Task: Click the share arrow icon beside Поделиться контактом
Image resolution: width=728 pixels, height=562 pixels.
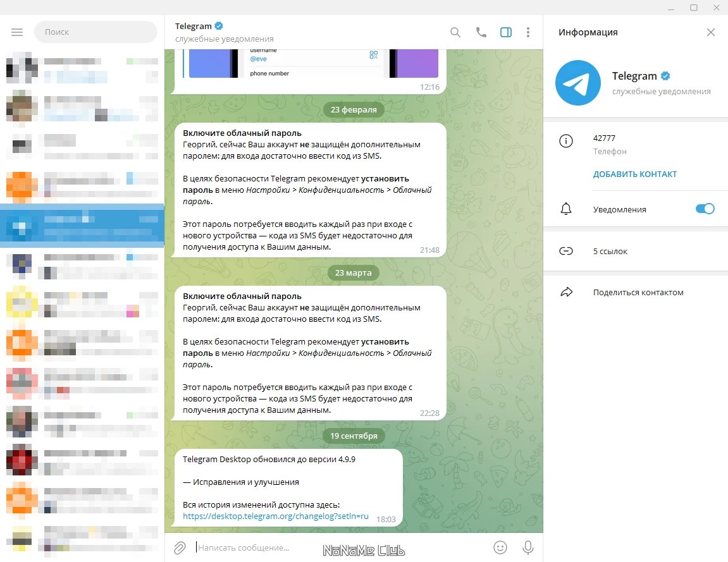Action: coord(567,292)
